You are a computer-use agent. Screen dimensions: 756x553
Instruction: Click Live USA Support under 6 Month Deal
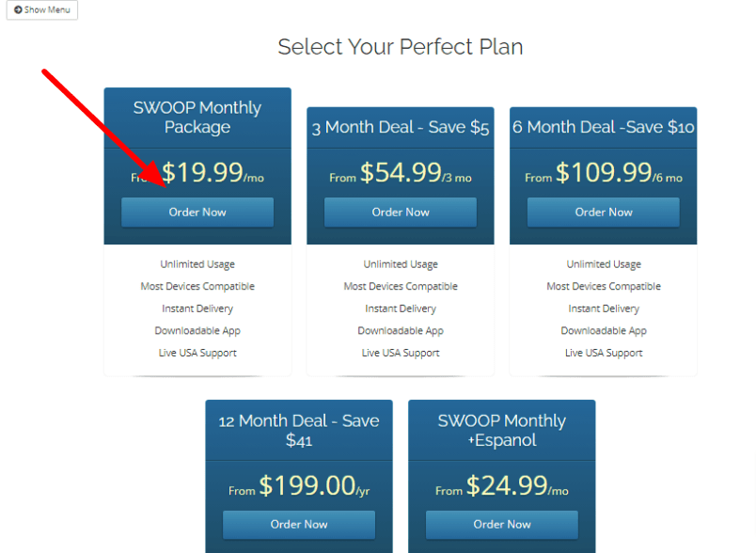click(604, 353)
